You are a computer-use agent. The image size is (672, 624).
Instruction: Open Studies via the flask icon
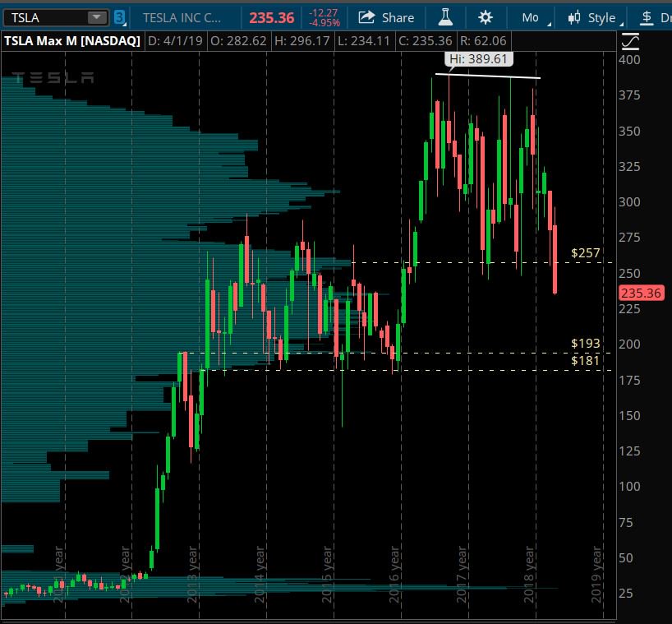[x=445, y=17]
